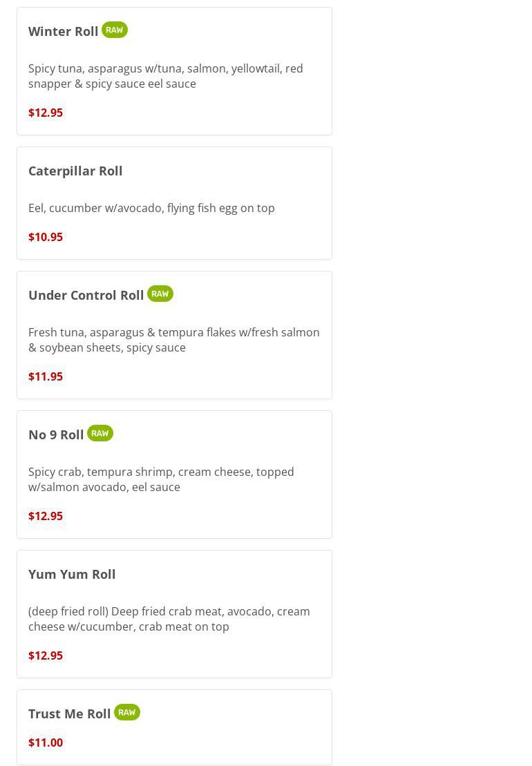Click the Caterpillar Roll eel cucumber description
This screenshot has width=532, height=766.
[x=151, y=208]
